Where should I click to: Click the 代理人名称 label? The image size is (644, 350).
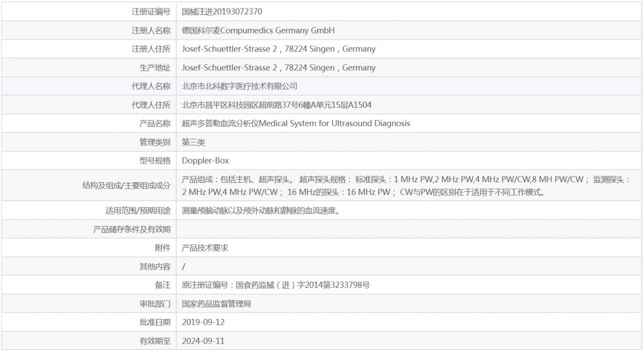151,86
